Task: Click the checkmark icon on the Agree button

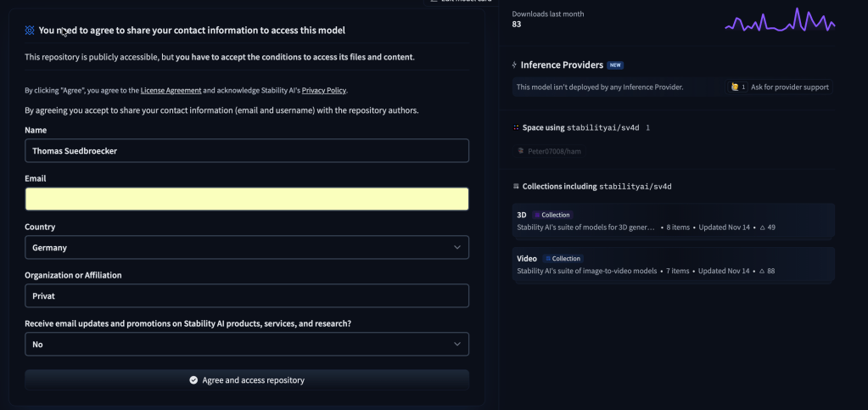Action: tap(193, 380)
